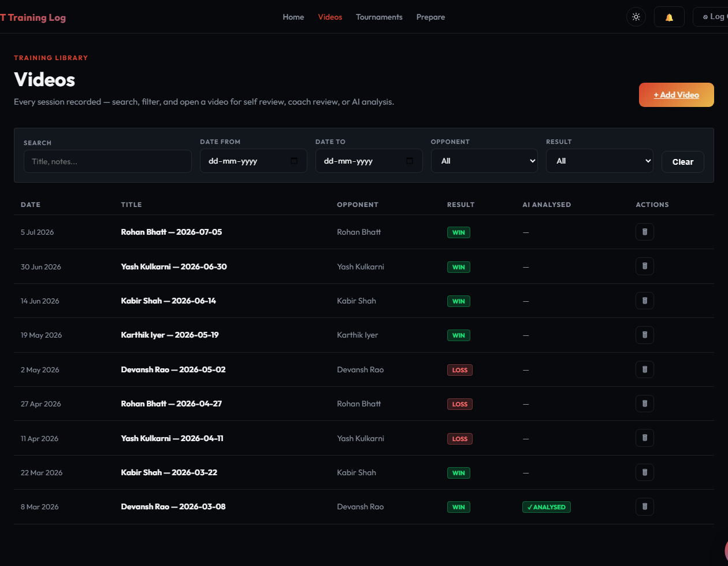Toggle the light/dark theme sun icon

click(636, 17)
